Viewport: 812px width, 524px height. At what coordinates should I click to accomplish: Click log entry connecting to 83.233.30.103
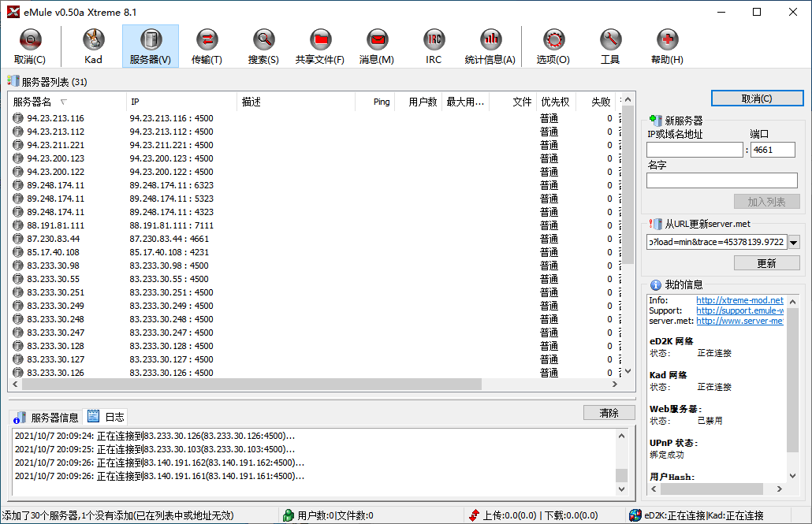155,449
